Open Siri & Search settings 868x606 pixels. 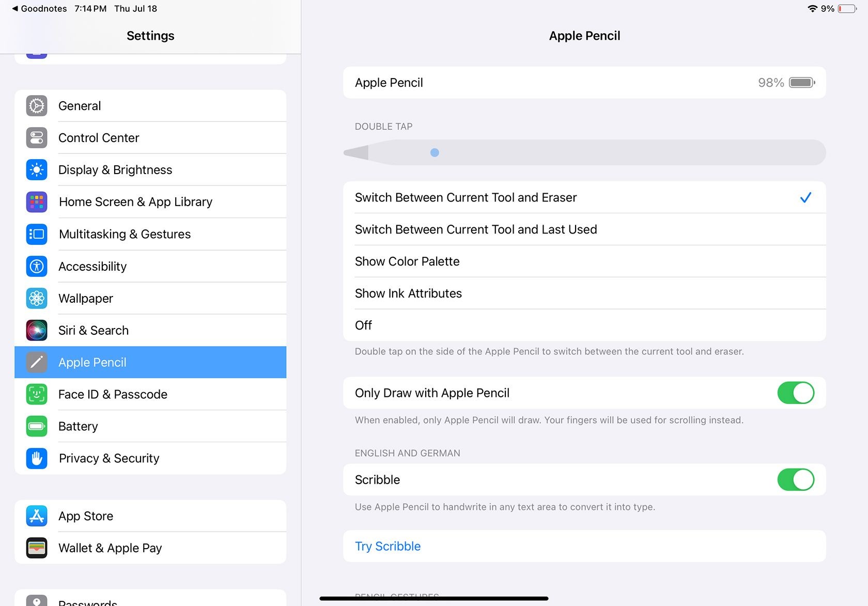coord(150,331)
